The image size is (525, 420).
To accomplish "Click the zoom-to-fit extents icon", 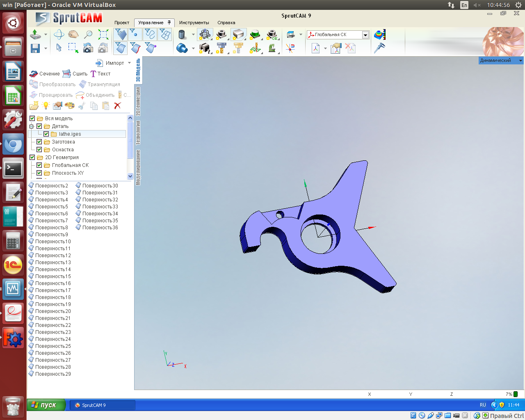I will [x=103, y=34].
